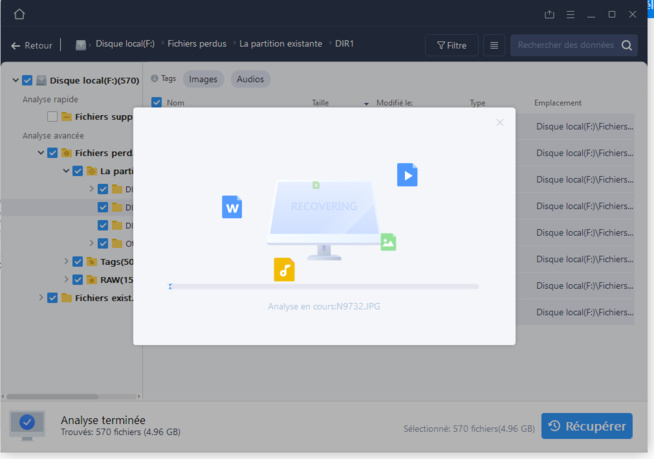Click the blue video file icon
Image resolution: width=654 pixels, height=459 pixels.
tap(407, 175)
